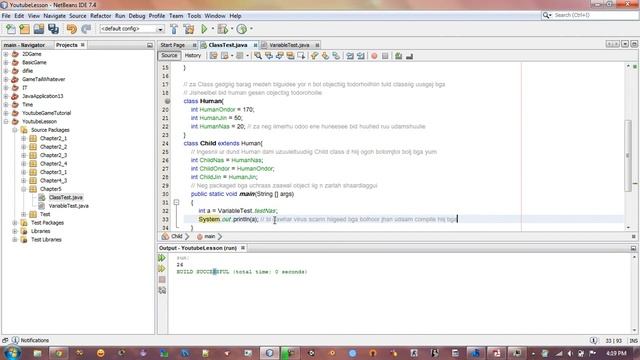This screenshot has height=360, width=640.
Task: Click the Windows Start orb
Action: [x=11, y=353]
